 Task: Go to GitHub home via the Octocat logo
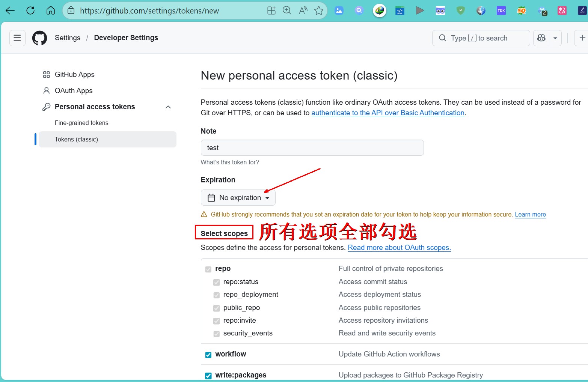[x=40, y=38]
